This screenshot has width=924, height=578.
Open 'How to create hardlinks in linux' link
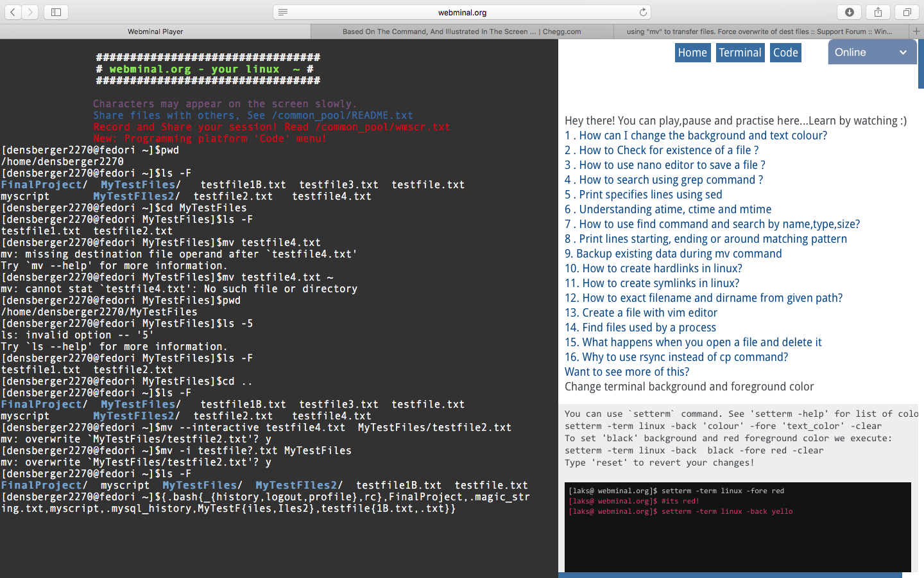653,268
